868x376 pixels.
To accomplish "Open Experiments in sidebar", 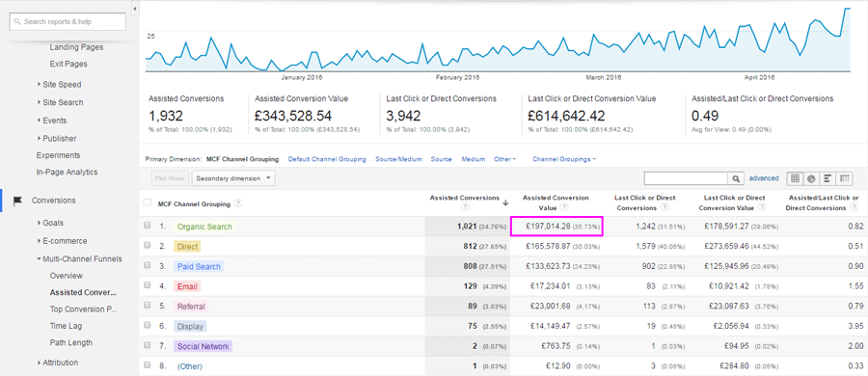I will coord(58,155).
